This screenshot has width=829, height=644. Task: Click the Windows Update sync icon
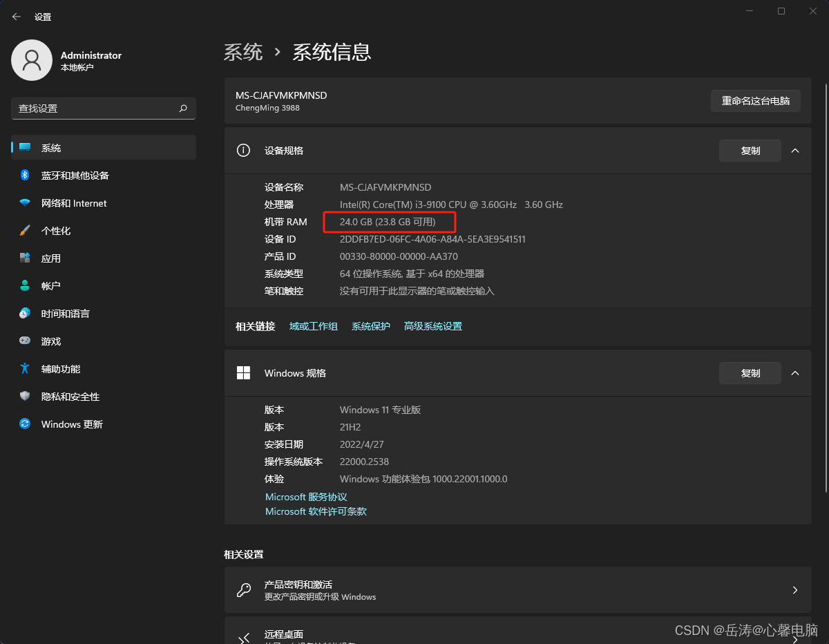click(x=25, y=424)
